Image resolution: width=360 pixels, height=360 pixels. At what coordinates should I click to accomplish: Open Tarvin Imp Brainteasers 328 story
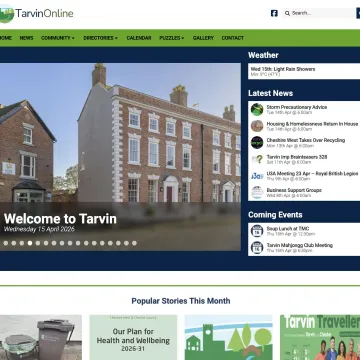pos(297,157)
